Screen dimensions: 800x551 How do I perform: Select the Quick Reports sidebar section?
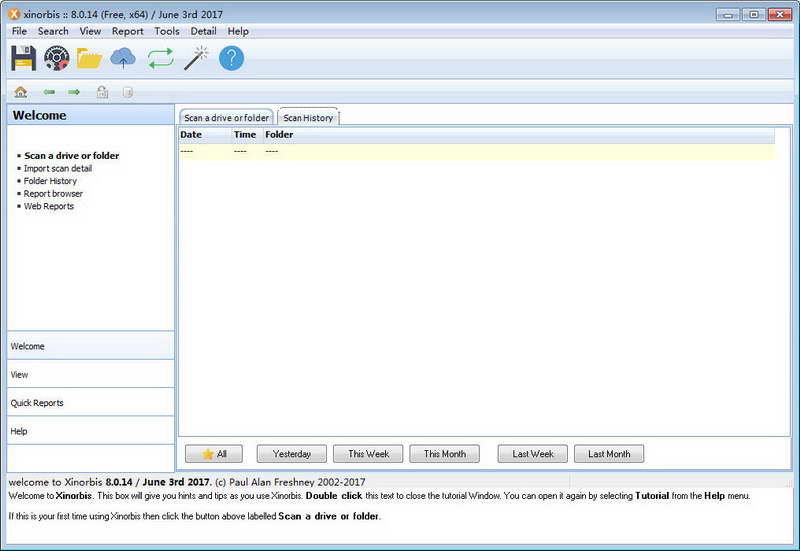tap(90, 403)
